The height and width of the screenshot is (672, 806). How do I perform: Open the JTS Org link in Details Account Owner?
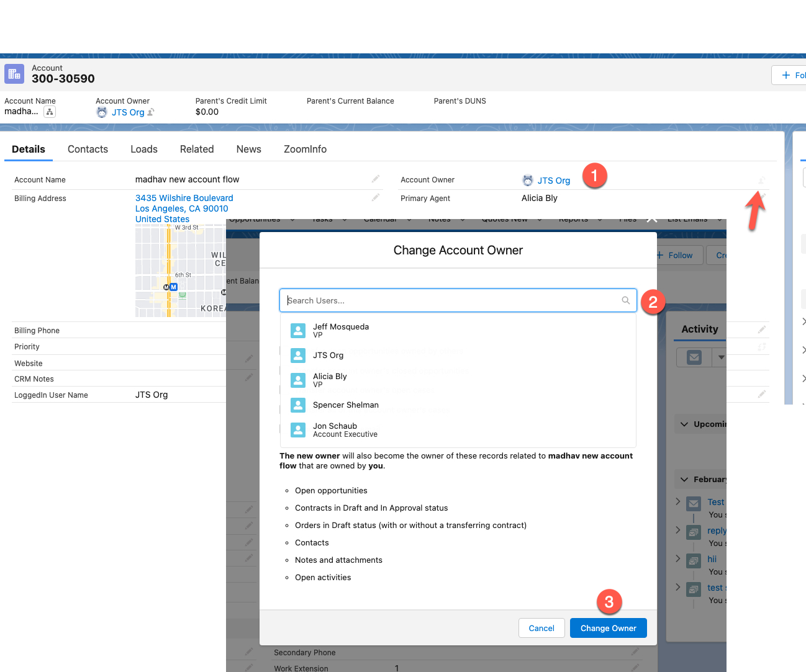coord(554,181)
